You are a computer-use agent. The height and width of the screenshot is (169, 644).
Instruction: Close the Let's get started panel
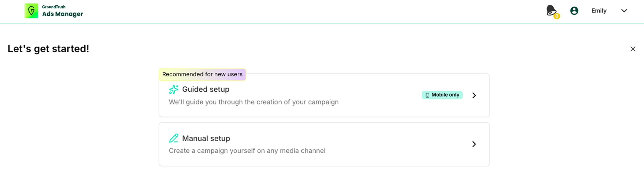pyautogui.click(x=633, y=49)
